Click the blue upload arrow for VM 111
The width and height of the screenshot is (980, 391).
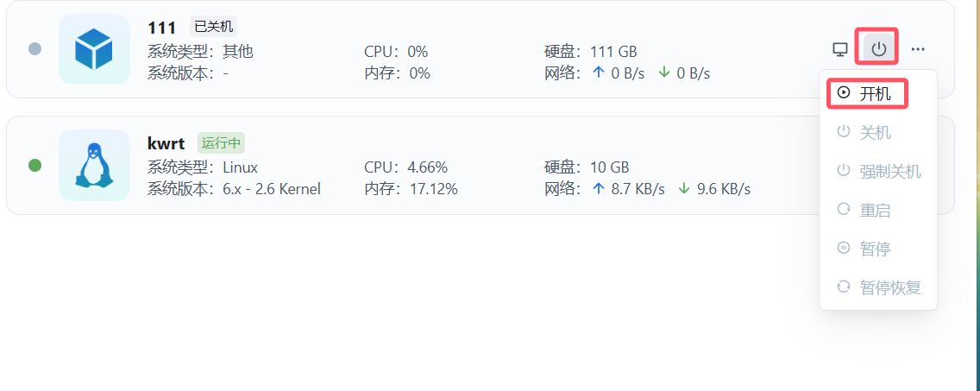(x=599, y=73)
